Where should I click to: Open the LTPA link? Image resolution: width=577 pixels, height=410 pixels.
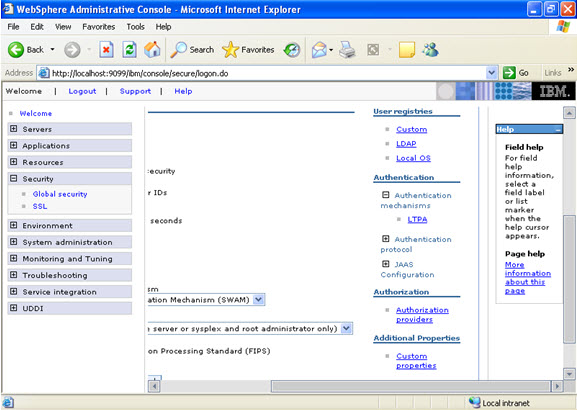(x=417, y=219)
